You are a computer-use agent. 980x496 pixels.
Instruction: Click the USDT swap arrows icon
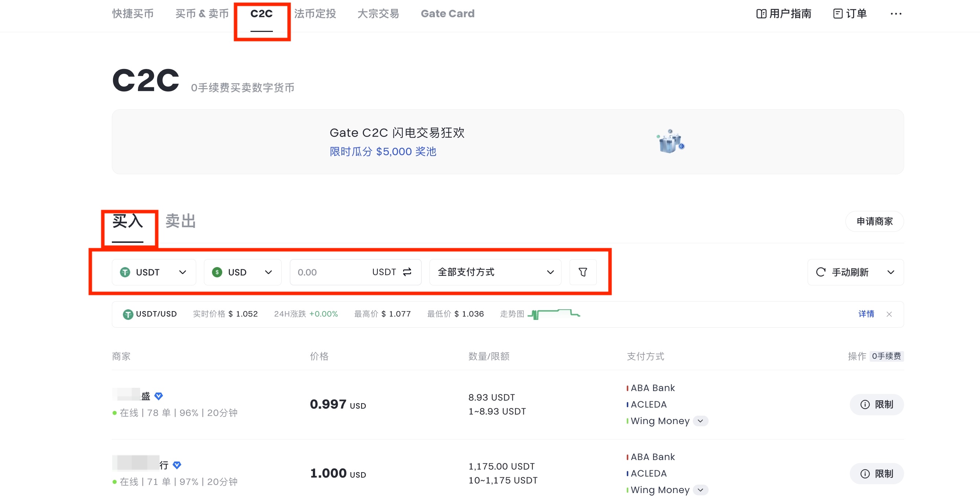pyautogui.click(x=407, y=272)
